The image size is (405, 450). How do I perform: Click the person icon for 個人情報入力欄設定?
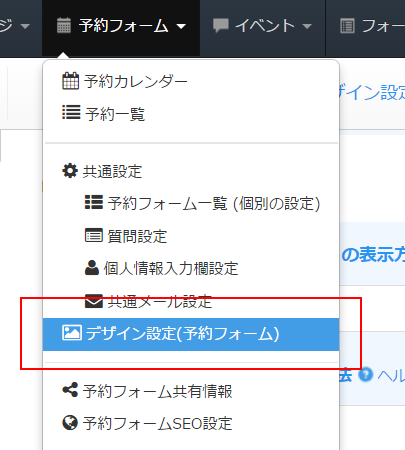pyautogui.click(x=92, y=268)
